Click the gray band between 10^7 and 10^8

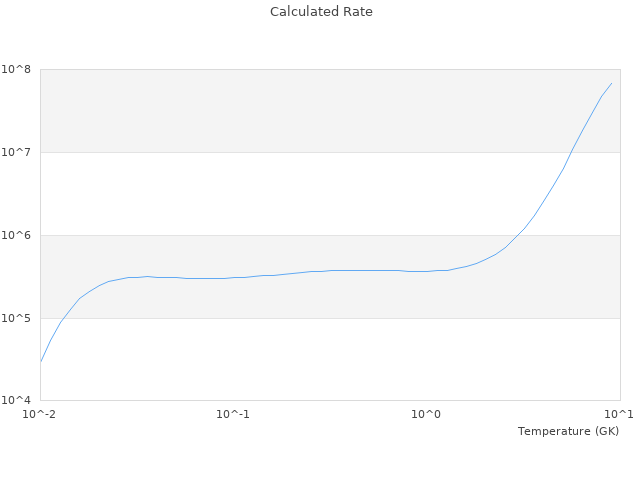330,111
